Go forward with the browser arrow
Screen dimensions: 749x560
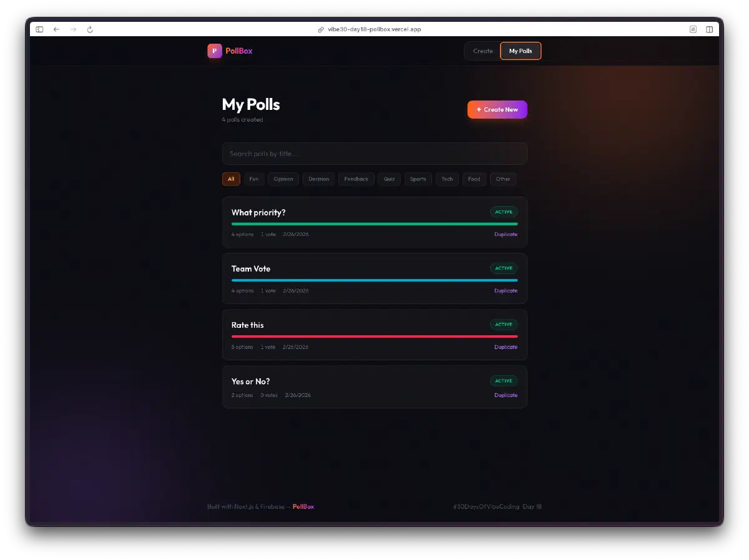[x=73, y=29]
